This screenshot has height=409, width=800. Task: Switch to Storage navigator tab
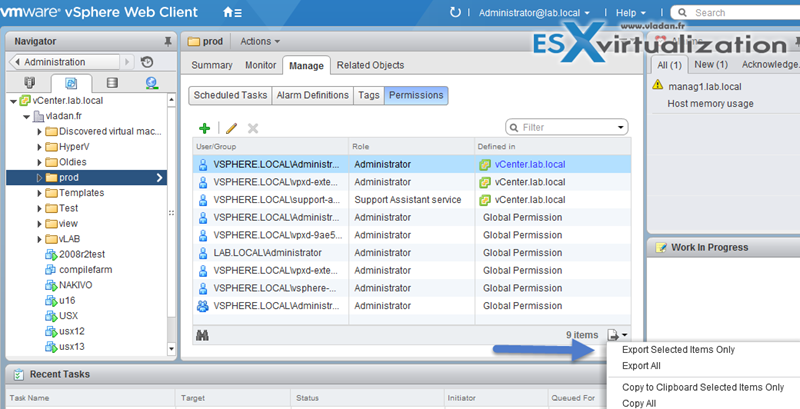(x=112, y=83)
